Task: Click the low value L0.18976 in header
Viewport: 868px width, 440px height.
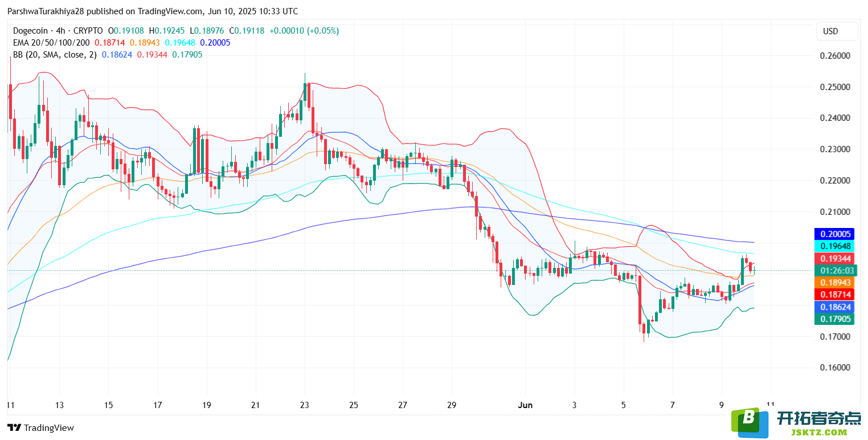Action: pyautogui.click(x=207, y=31)
